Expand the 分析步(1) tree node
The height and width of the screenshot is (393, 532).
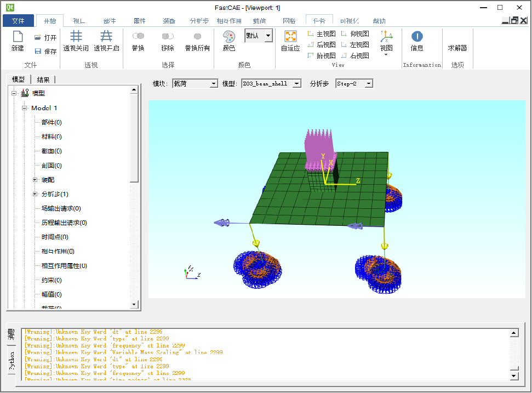pos(35,194)
